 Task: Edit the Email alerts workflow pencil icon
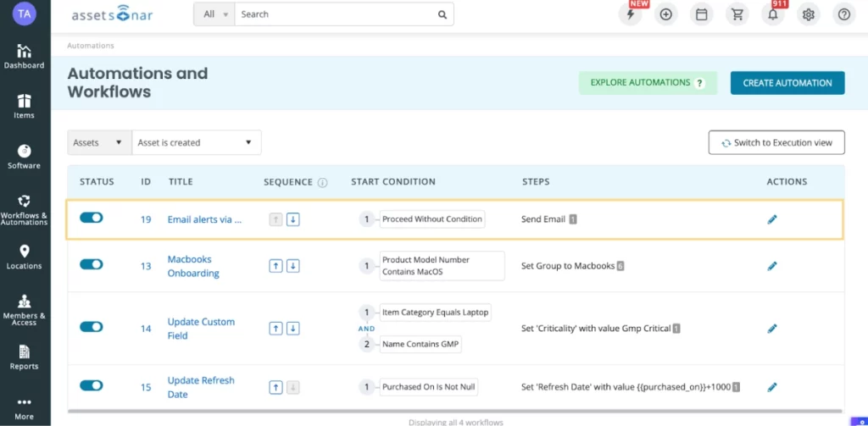(x=772, y=219)
